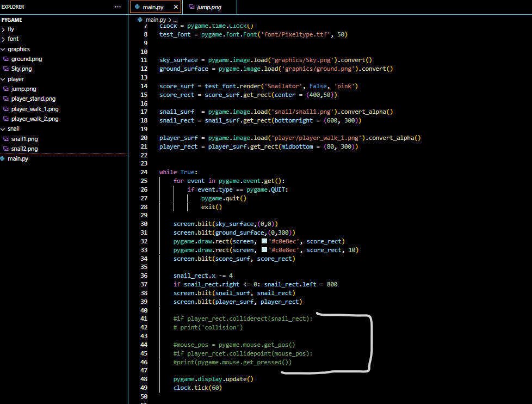
Task: Click the Python icon beside main.py in explorer
Action: [x=3, y=158]
